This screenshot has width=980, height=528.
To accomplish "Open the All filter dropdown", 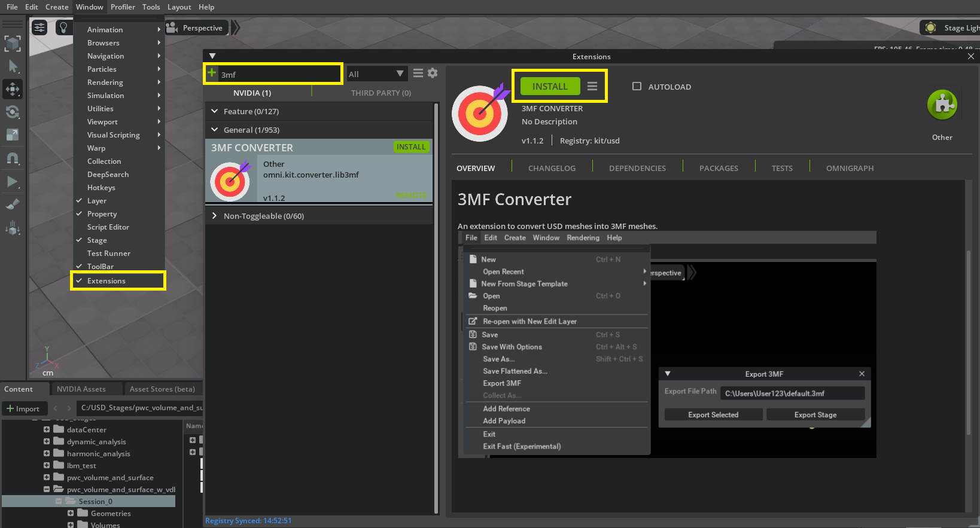I will [376, 74].
